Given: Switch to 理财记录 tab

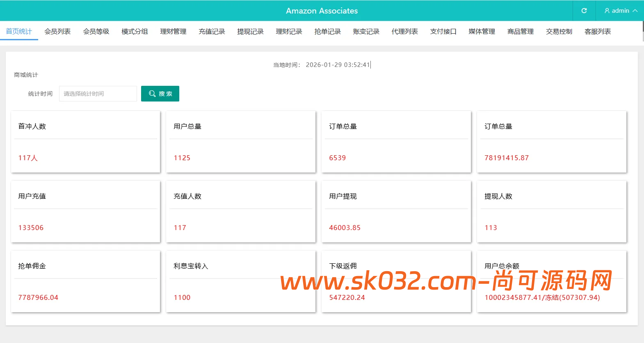Looking at the screenshot, I should coord(289,31).
